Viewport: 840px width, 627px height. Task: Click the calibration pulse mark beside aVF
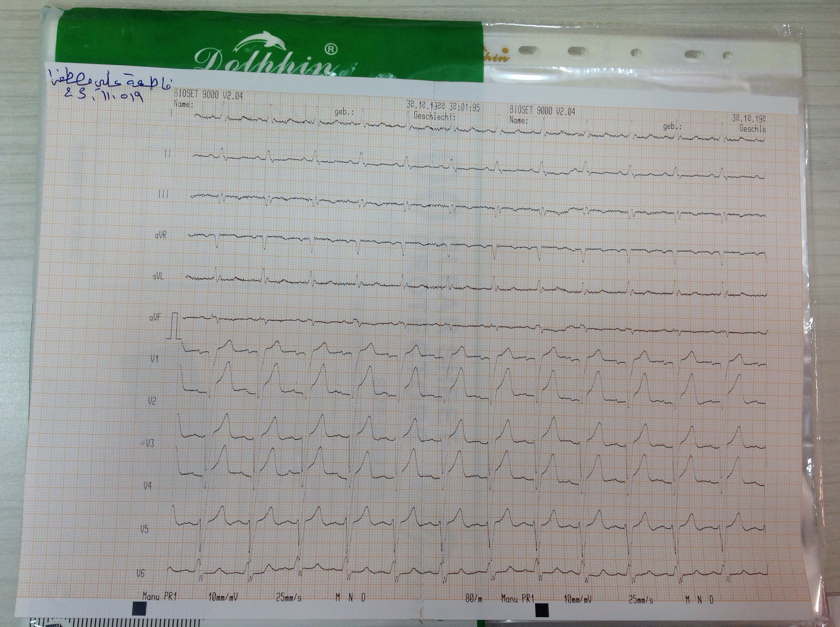point(174,326)
